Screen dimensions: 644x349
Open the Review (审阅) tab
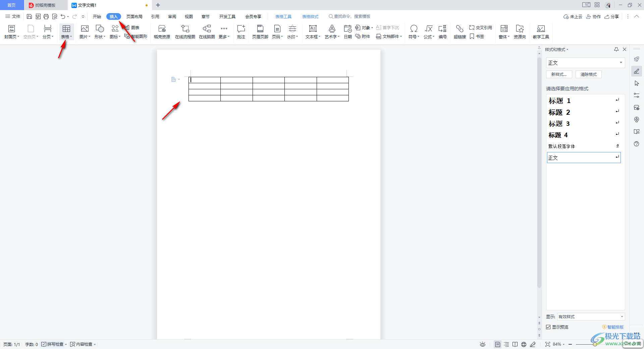(x=172, y=16)
